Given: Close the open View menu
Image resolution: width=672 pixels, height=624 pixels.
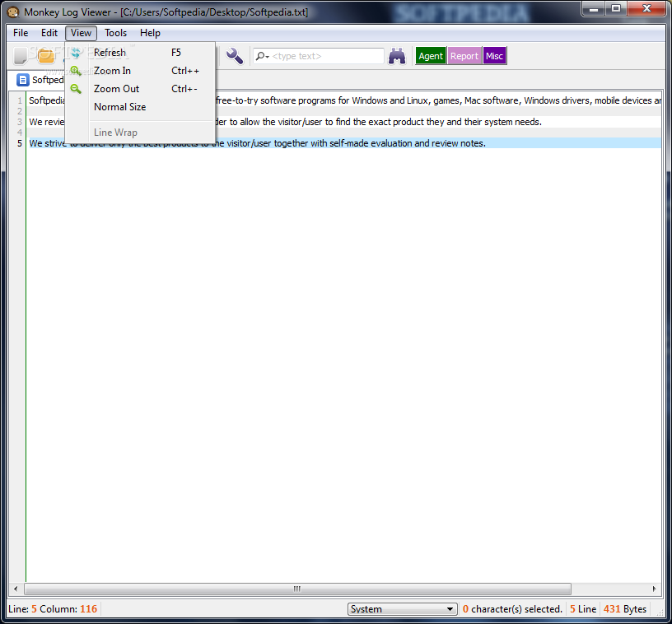Looking at the screenshot, I should pyautogui.click(x=81, y=33).
